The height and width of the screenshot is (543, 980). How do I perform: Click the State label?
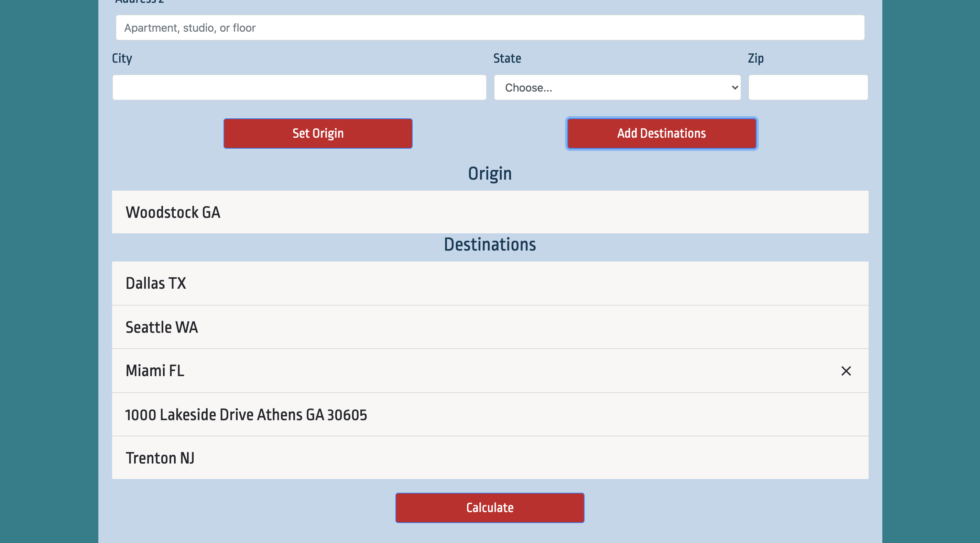click(507, 58)
